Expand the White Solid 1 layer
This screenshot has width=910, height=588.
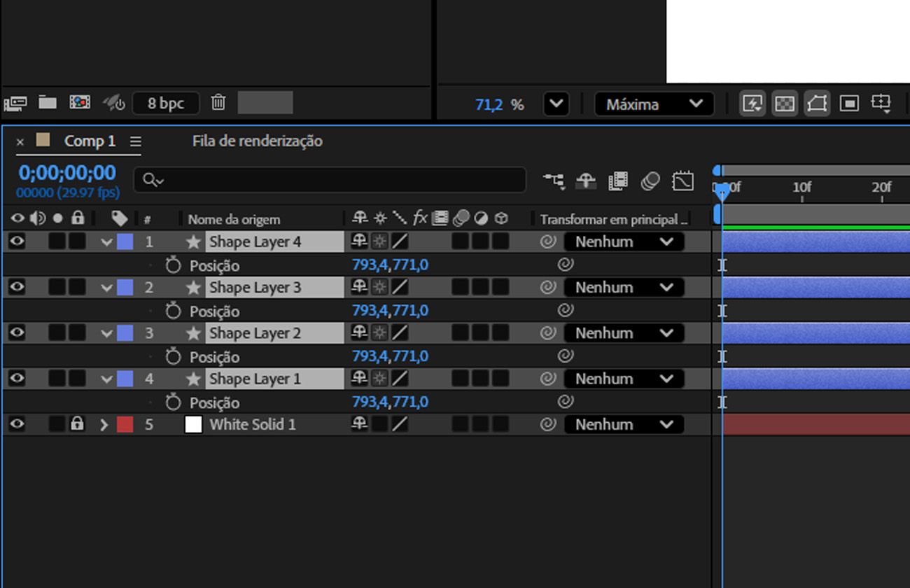pos(104,424)
